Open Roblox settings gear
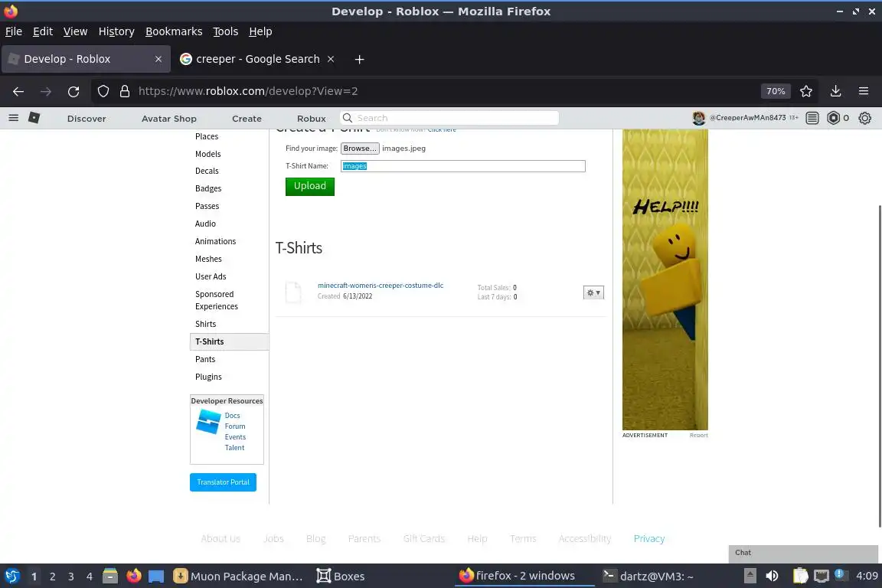Image resolution: width=882 pixels, height=588 pixels. pos(865,118)
